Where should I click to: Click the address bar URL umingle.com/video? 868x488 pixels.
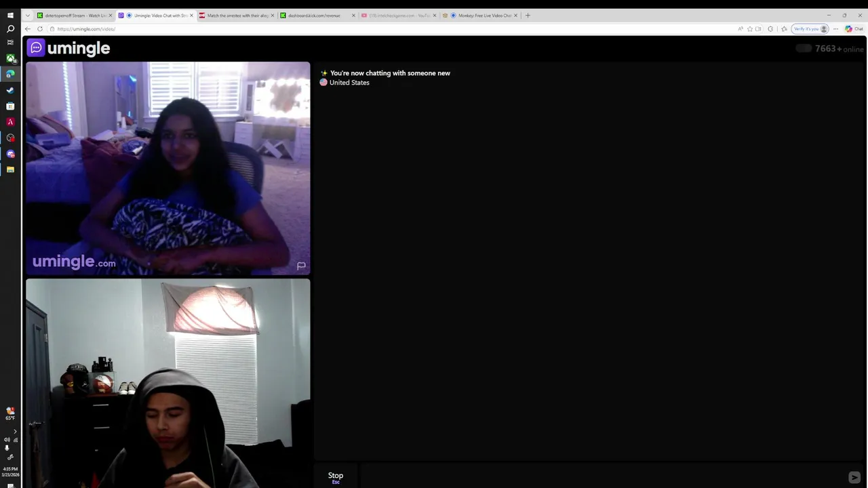coord(86,29)
